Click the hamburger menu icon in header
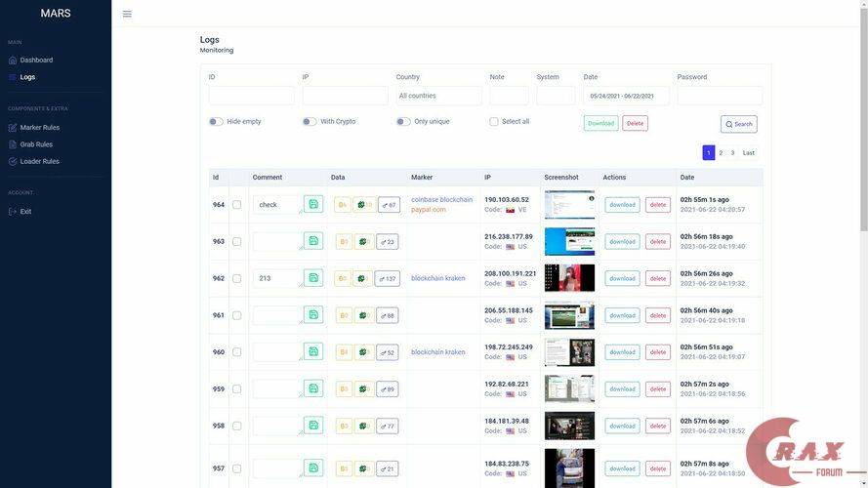Image resolution: width=868 pixels, height=488 pixels. [x=127, y=14]
